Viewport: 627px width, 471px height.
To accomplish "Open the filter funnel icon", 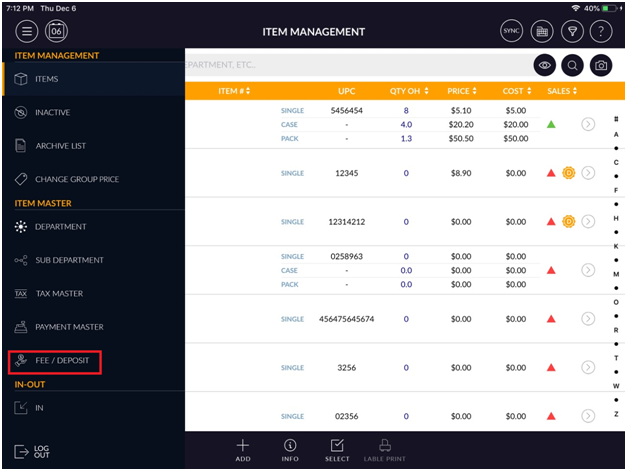I will point(573,32).
